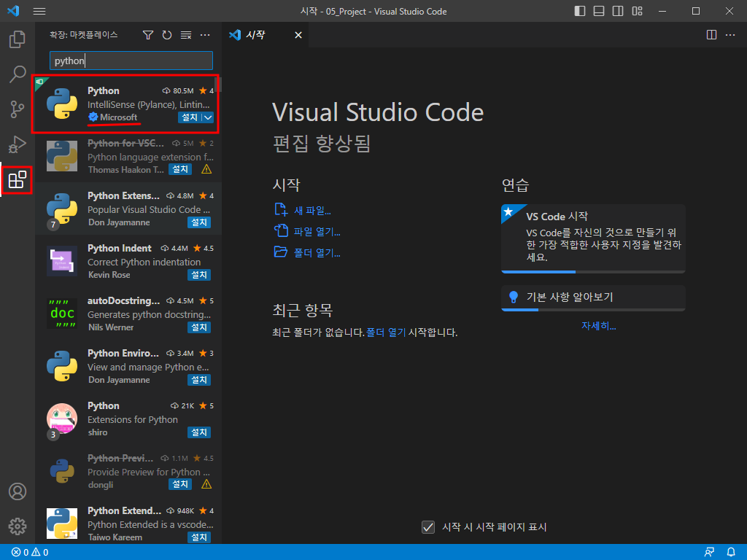Select the 시작 editor tab
This screenshot has height=560, width=747.
[266, 35]
